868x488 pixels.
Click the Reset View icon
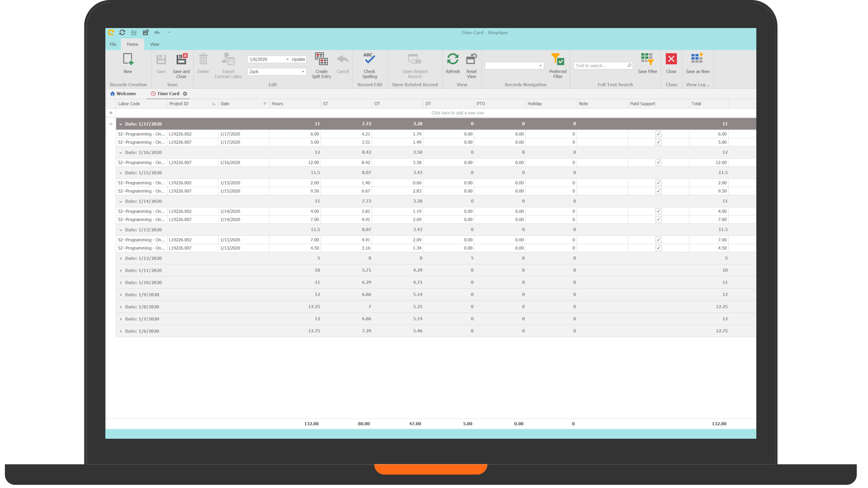(x=472, y=60)
